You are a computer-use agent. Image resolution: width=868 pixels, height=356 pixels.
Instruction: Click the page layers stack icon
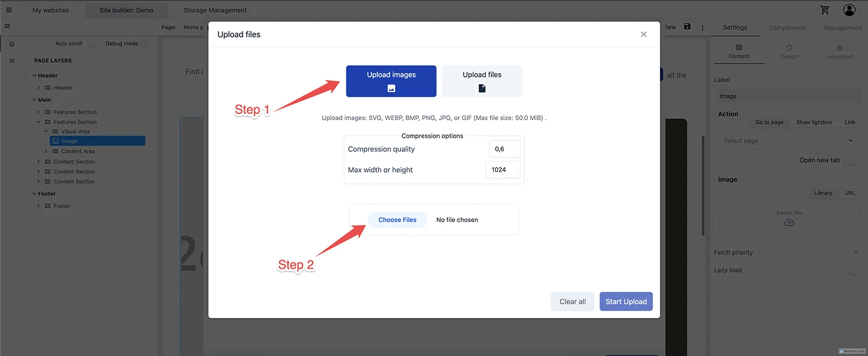click(x=12, y=44)
